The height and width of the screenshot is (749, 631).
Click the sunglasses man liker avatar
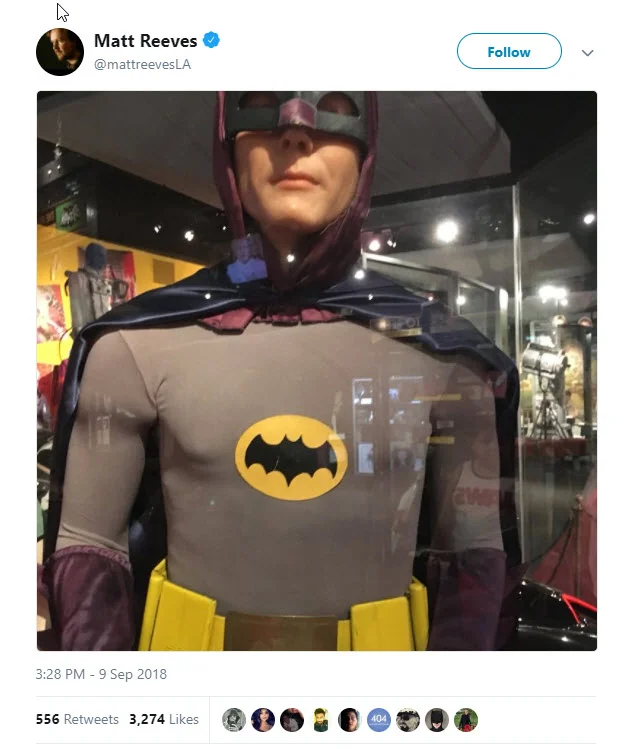[408, 719]
